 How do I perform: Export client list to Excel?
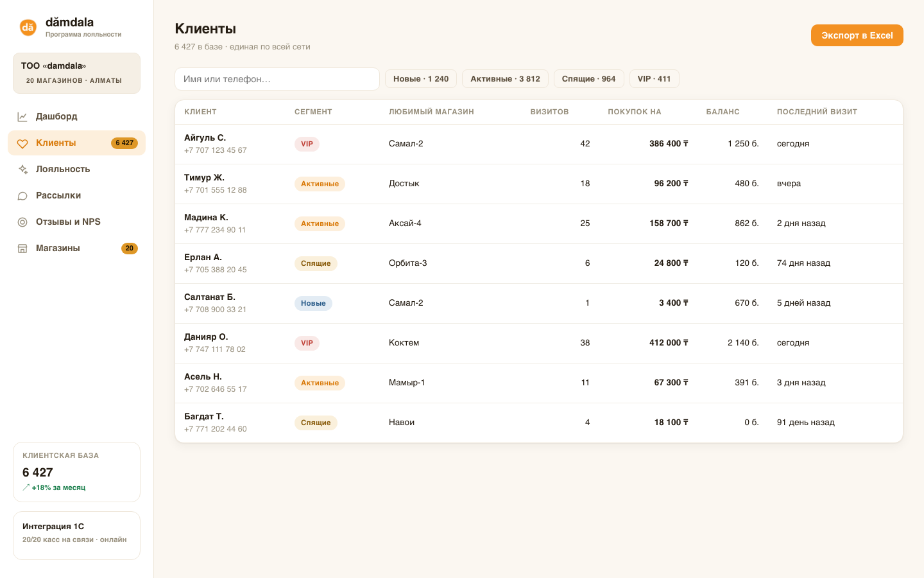tap(857, 35)
